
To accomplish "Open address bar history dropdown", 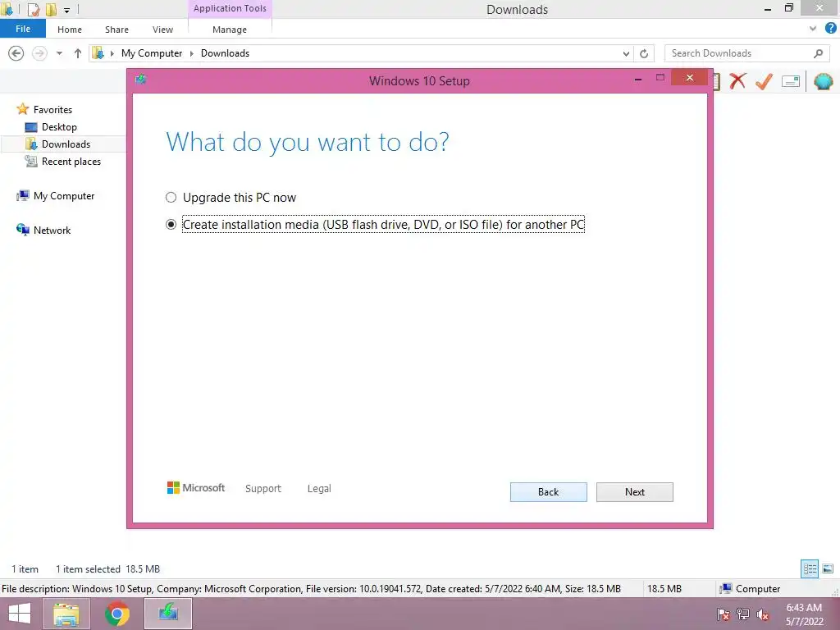I will coord(626,53).
